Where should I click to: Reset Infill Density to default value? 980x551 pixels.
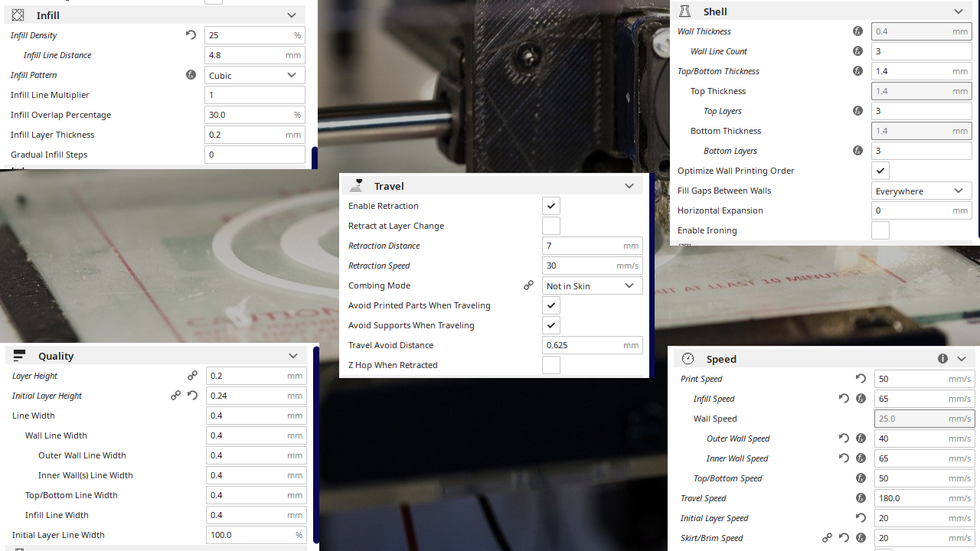coord(191,35)
